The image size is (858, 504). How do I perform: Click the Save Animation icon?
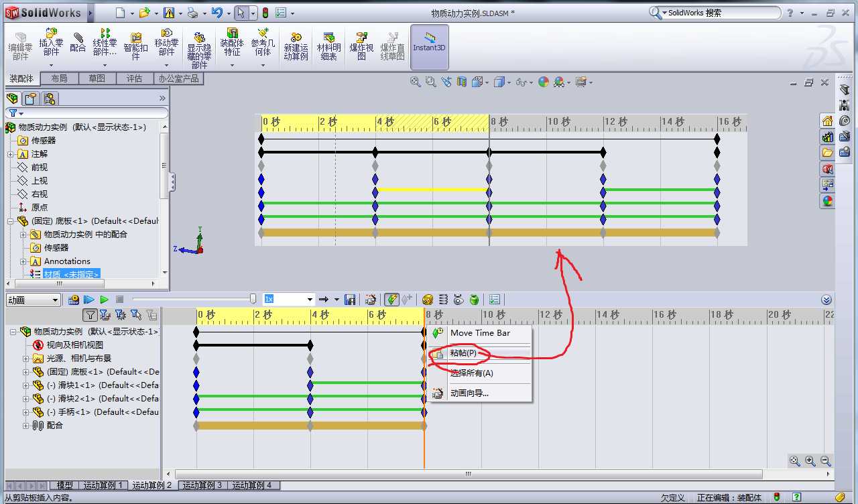[349, 300]
